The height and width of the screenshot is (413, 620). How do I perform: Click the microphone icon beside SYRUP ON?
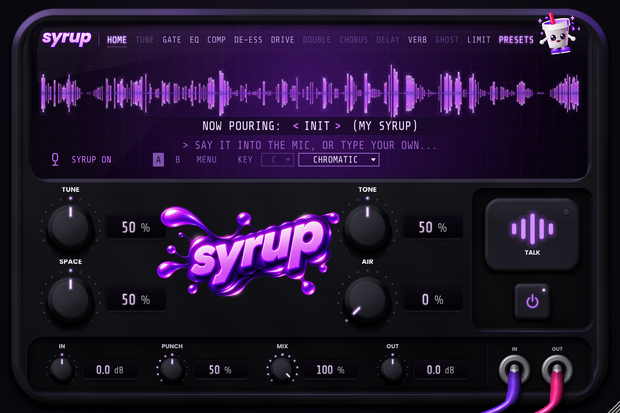[55, 159]
